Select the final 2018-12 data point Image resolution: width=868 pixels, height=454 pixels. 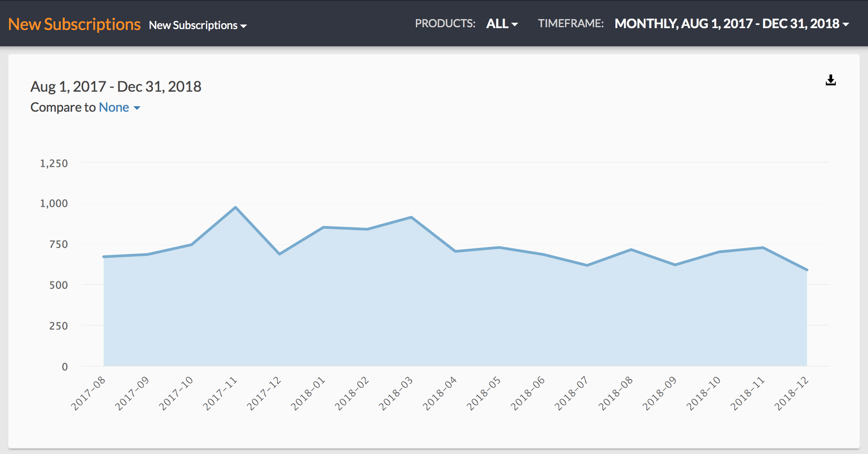pyautogui.click(x=807, y=270)
